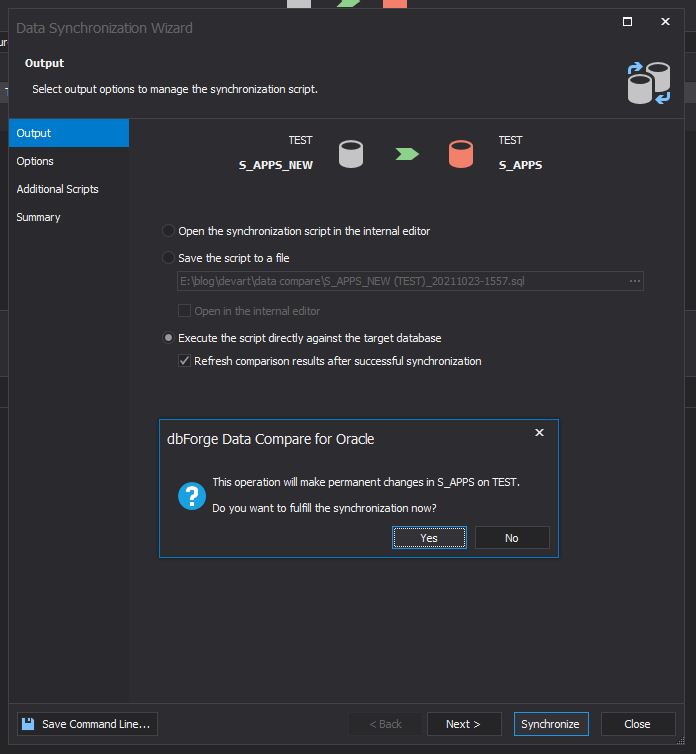Select Open script in internal editor option
The height and width of the screenshot is (754, 696).
click(169, 231)
